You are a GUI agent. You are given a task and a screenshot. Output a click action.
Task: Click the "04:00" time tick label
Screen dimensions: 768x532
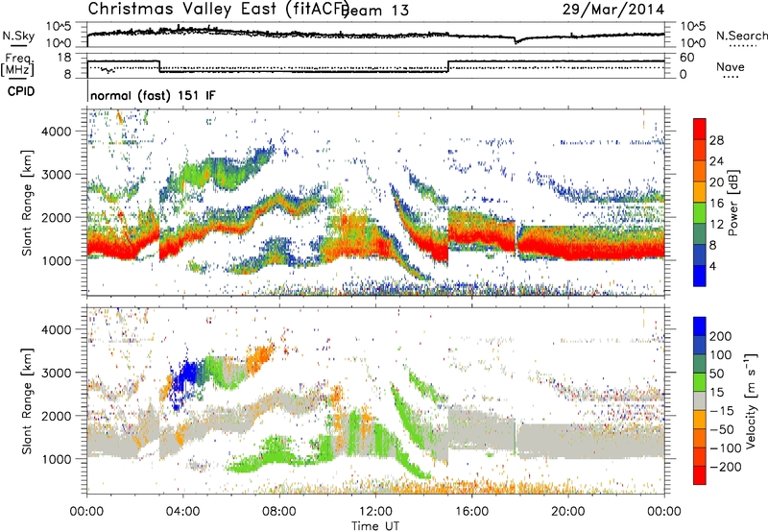pos(183,512)
